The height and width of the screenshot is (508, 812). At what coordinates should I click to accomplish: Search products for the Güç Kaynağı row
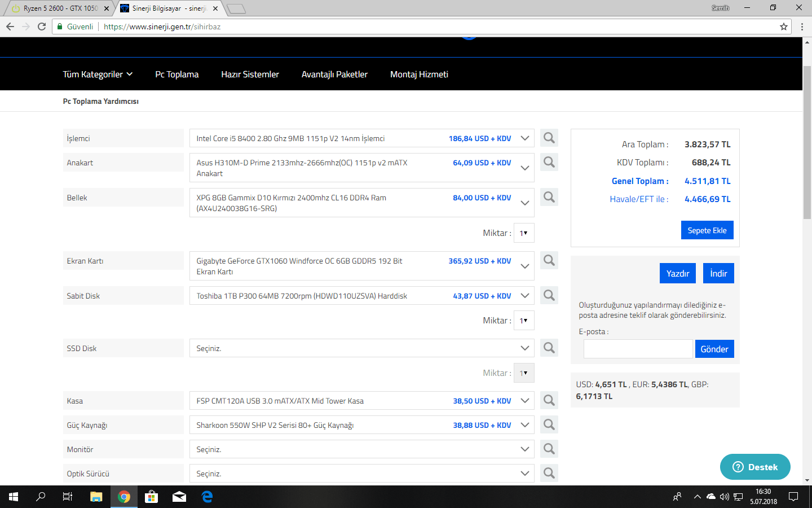(x=549, y=424)
